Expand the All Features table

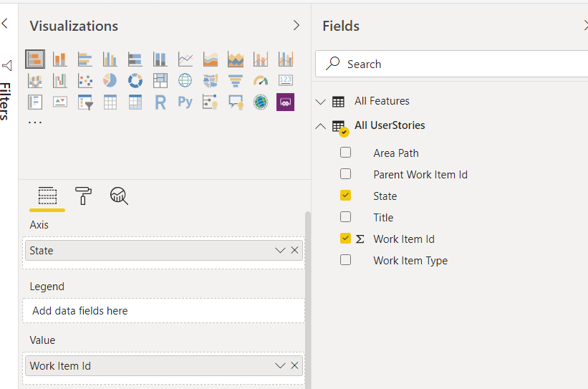click(x=321, y=102)
